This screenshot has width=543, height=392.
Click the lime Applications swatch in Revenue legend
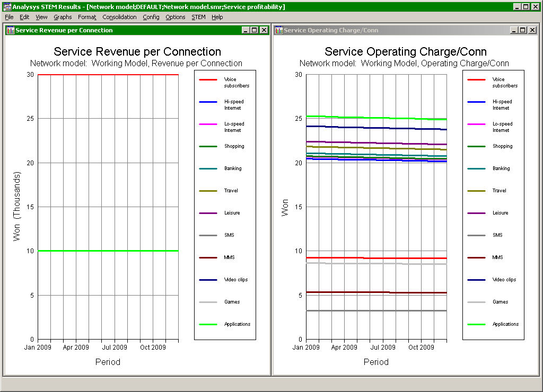[x=208, y=324]
